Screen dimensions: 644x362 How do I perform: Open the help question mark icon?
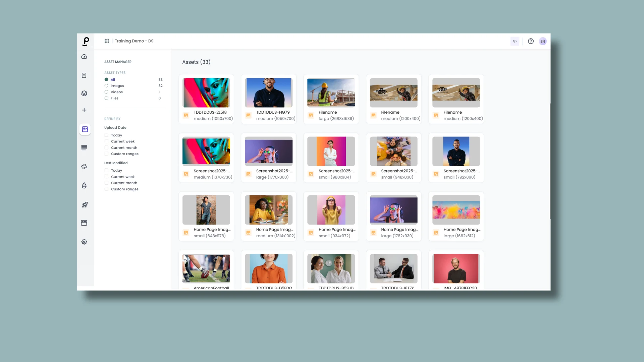pyautogui.click(x=531, y=41)
